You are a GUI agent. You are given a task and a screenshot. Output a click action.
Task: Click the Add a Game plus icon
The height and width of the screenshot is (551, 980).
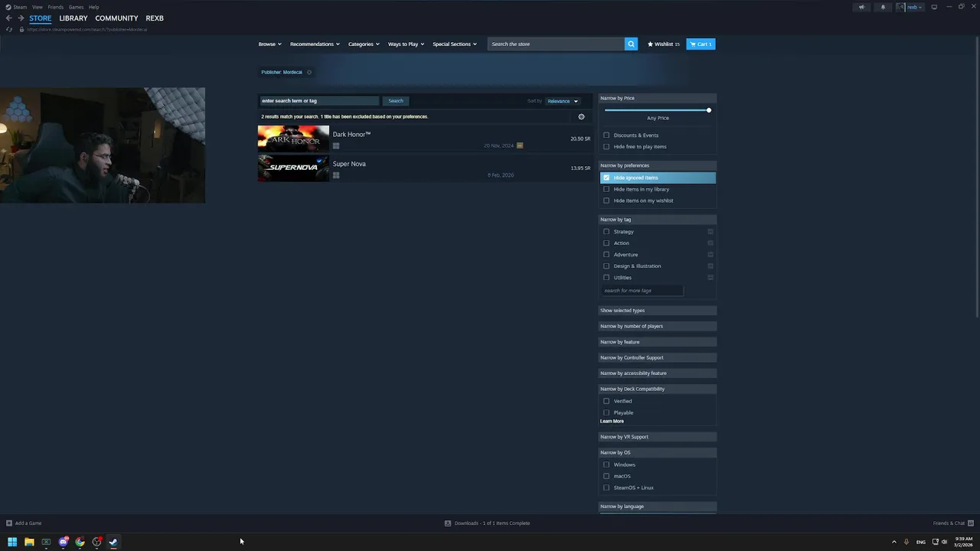tap(9, 523)
